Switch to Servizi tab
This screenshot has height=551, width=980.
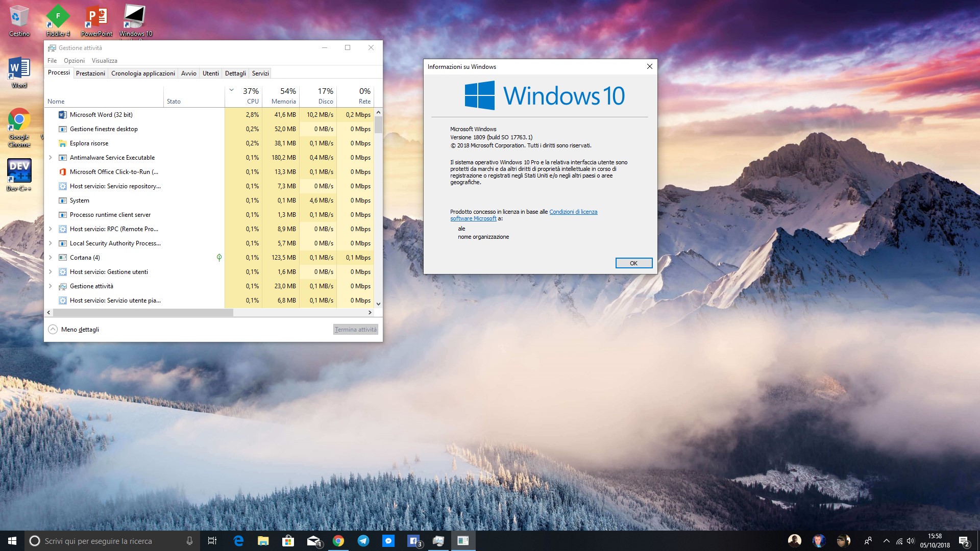point(260,73)
